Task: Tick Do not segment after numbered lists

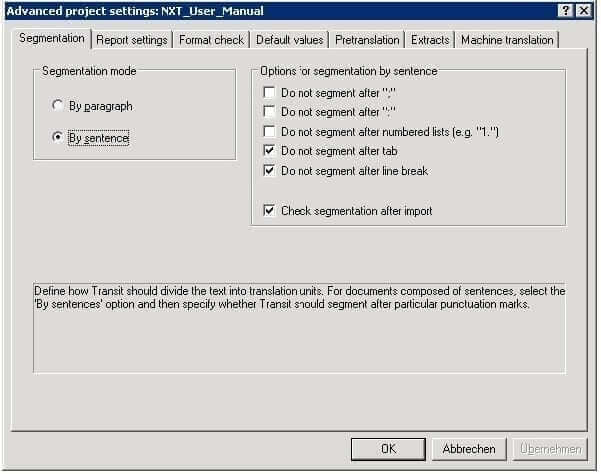Action: [269, 131]
